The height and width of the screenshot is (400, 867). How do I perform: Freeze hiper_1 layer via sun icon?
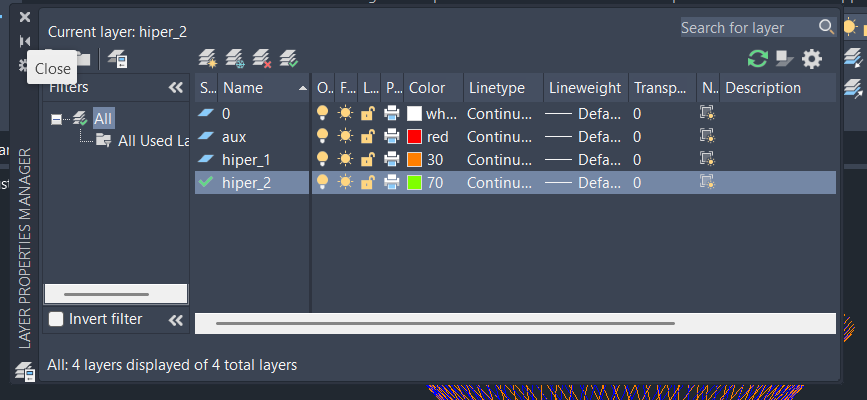coord(346,159)
